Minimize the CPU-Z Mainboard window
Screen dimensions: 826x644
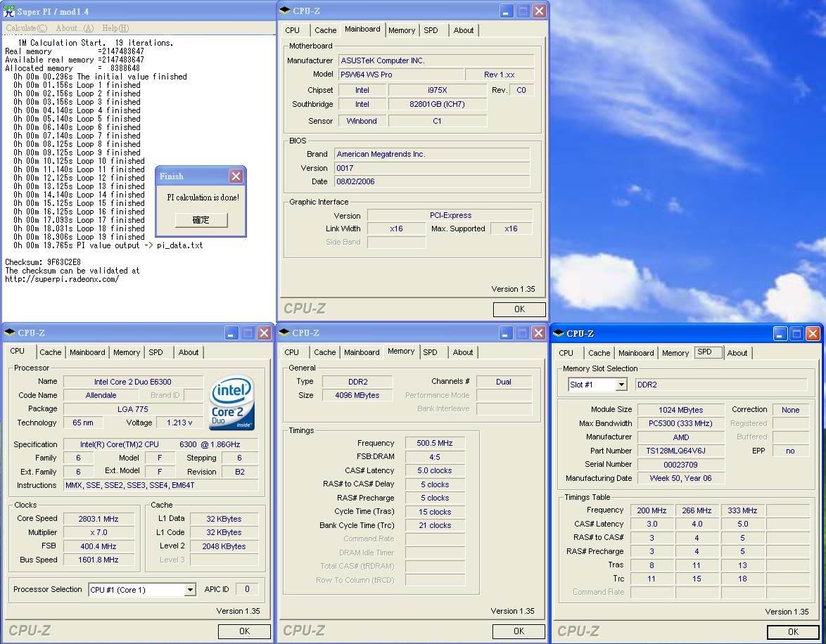pos(505,11)
